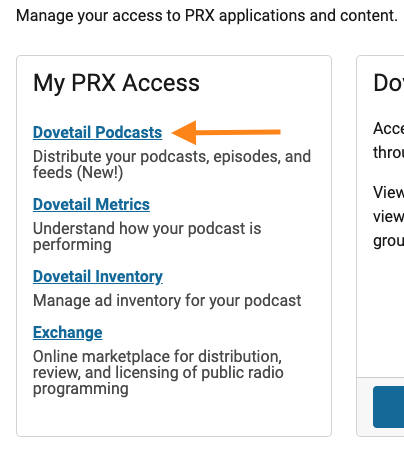
Task: Click the 'Distribute your podcasts, episodes' description
Action: [x=172, y=165]
